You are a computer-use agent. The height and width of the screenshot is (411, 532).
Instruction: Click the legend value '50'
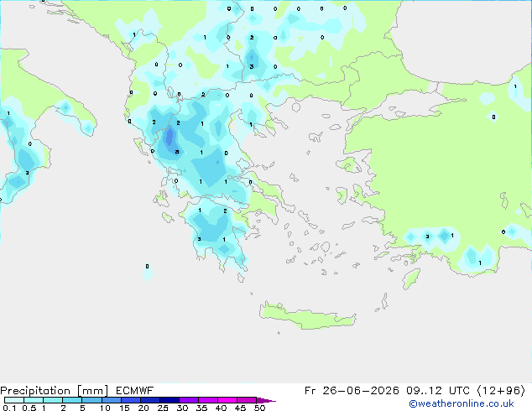point(259,408)
